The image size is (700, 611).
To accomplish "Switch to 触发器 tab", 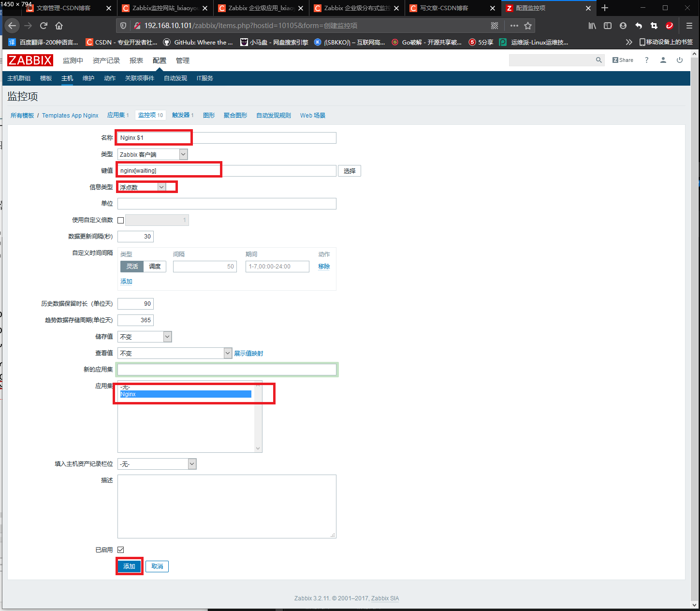I will click(x=183, y=115).
